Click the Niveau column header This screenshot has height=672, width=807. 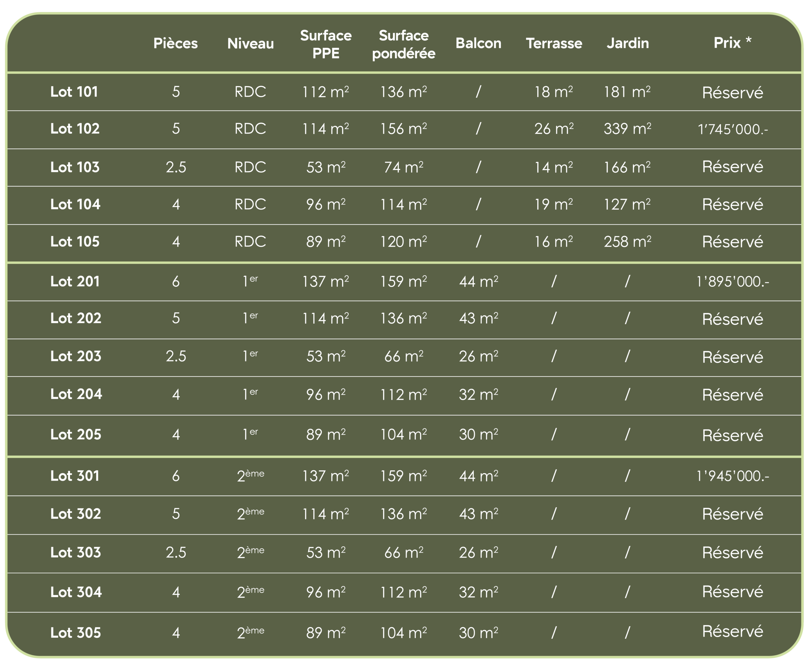pos(251,43)
